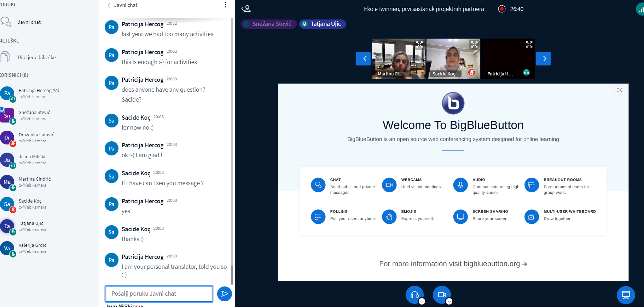Image resolution: width=644 pixels, height=307 pixels.
Task: Click Sacide Koç webcam thumbnail
Action: point(453,59)
